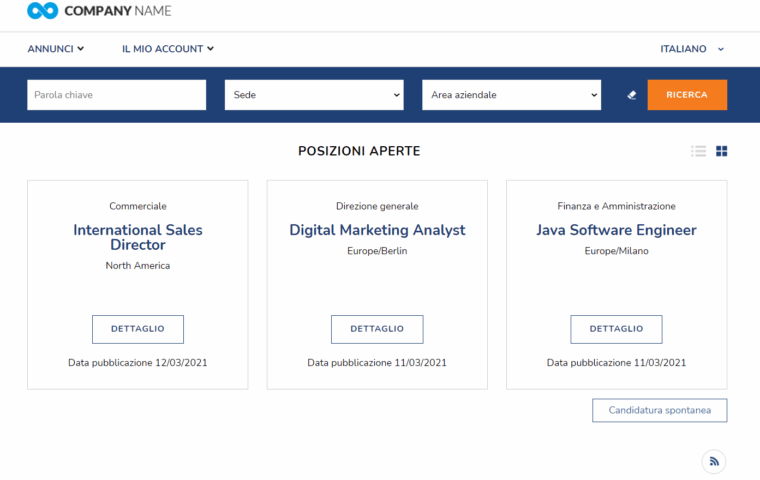
Task: Open DETTAGLIO for Java Software Engineer
Action: pyautogui.click(x=616, y=329)
